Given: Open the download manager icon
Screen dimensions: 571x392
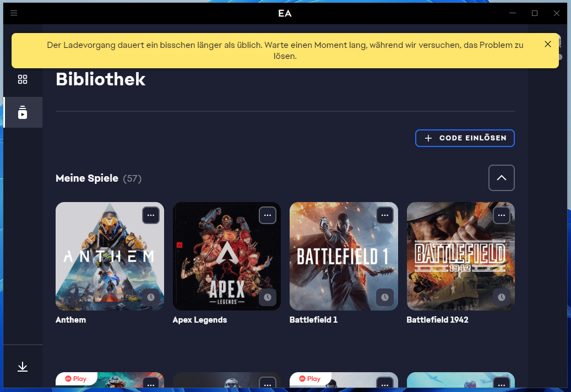Looking at the screenshot, I should tap(23, 367).
